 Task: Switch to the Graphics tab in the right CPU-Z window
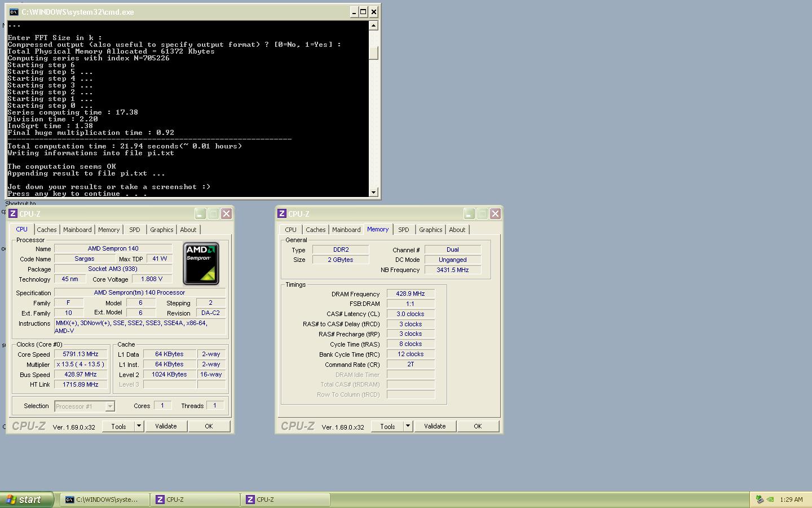[x=431, y=230]
